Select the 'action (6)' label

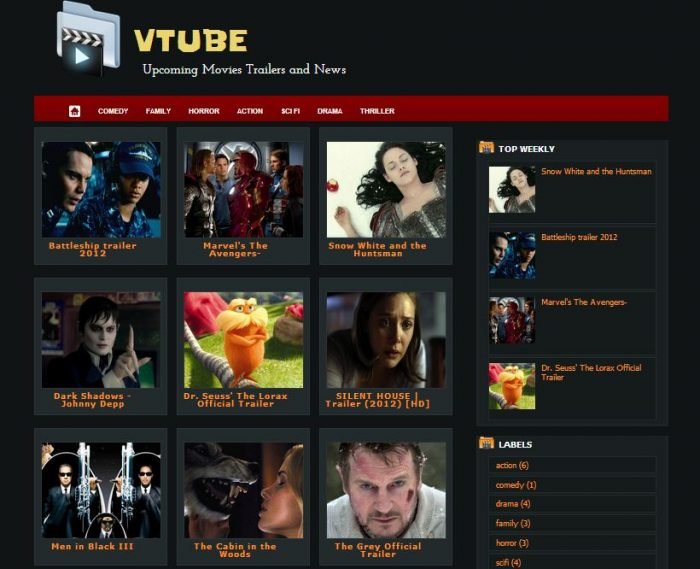pyautogui.click(x=512, y=465)
